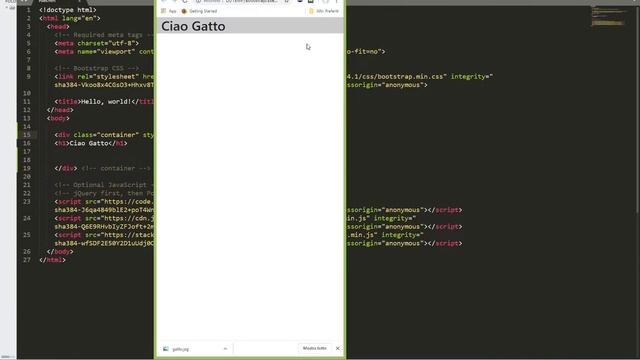
Task: Click the doctype html text on line 1
Action: [68, 10]
